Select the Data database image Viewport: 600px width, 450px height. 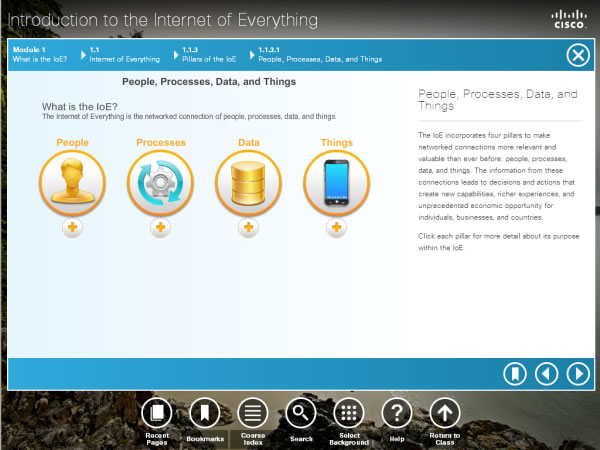pos(248,183)
